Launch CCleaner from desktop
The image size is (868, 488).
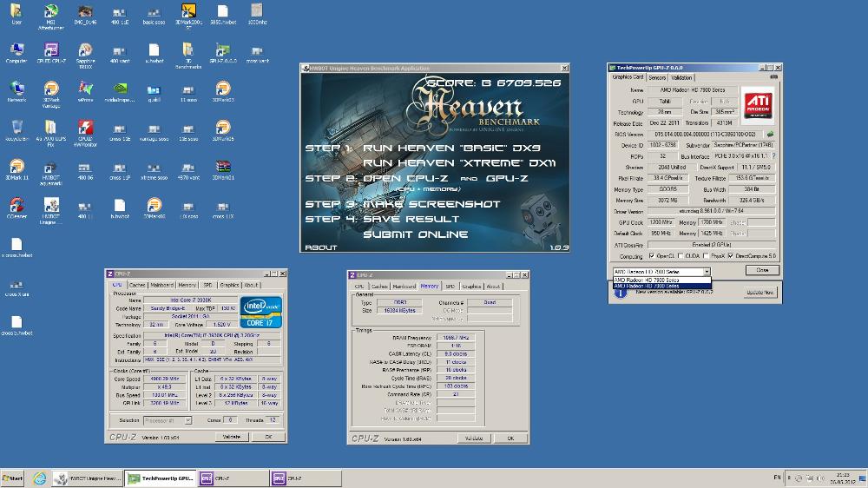(x=16, y=208)
